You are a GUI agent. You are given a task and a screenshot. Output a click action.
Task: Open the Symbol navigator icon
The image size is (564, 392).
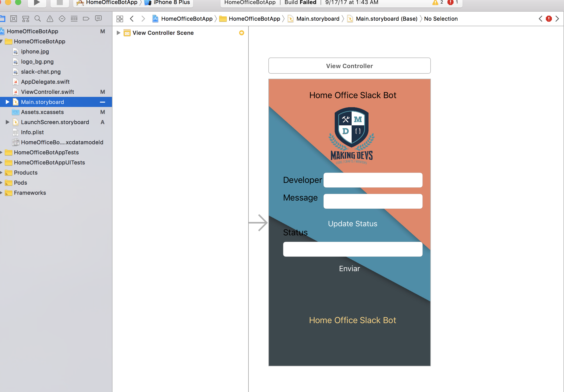[x=26, y=19]
